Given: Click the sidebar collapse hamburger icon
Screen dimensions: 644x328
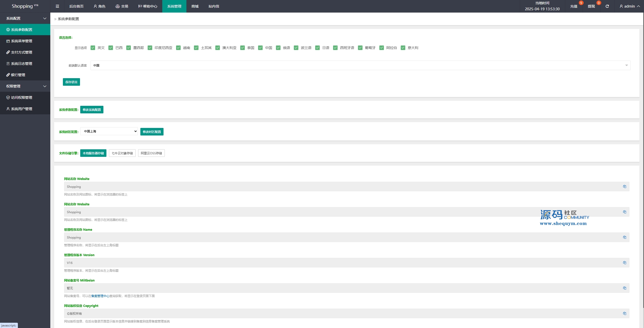Looking at the screenshot, I should pyautogui.click(x=57, y=6).
